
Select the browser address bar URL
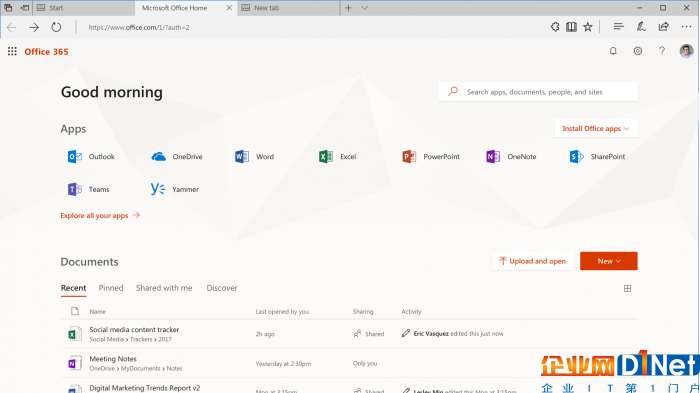click(x=139, y=27)
